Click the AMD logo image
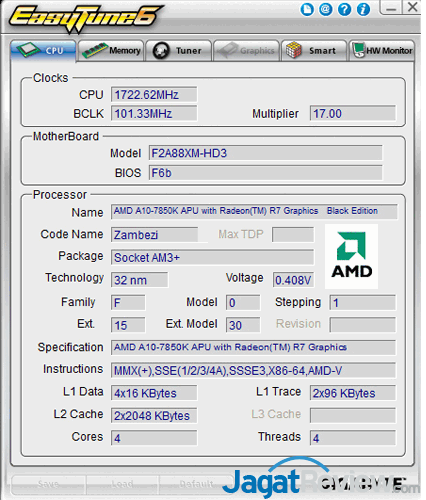Viewport: 426px width, 500px height. coord(351,256)
